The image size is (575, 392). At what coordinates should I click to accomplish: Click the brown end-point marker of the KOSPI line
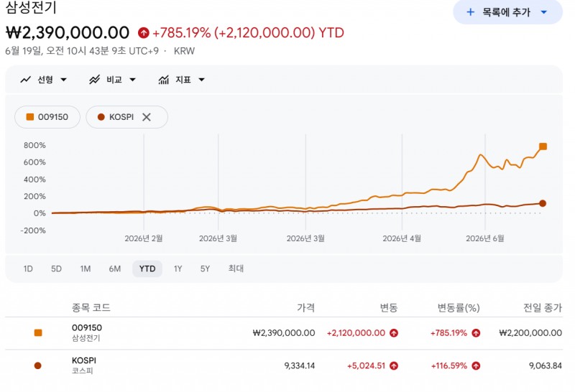pos(543,203)
